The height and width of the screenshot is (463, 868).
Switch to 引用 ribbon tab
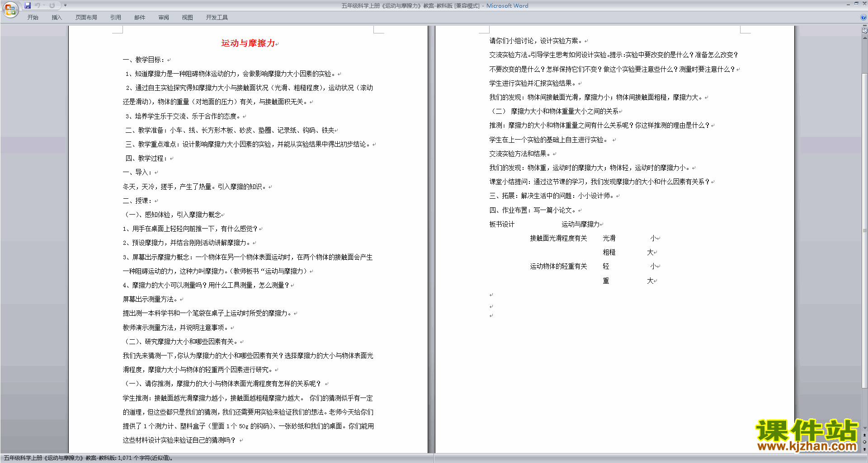(116, 17)
